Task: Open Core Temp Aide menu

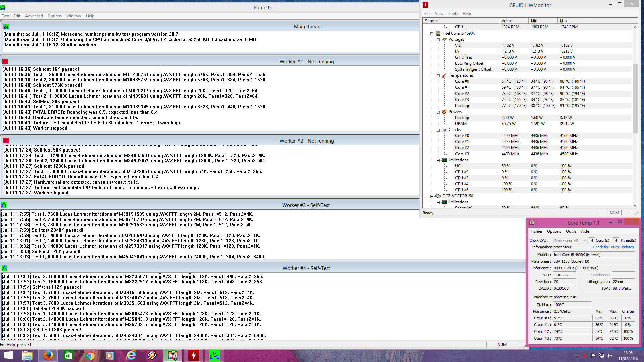Action: coord(585,231)
